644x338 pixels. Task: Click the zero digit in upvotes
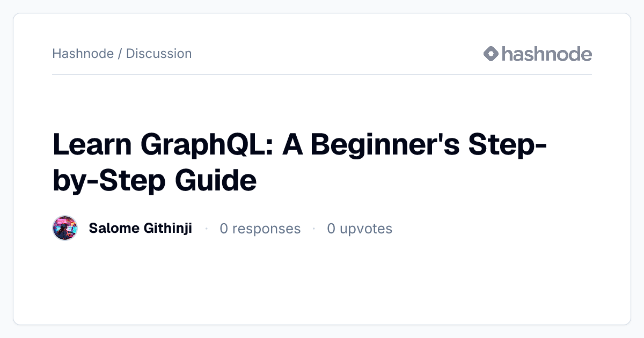click(331, 229)
